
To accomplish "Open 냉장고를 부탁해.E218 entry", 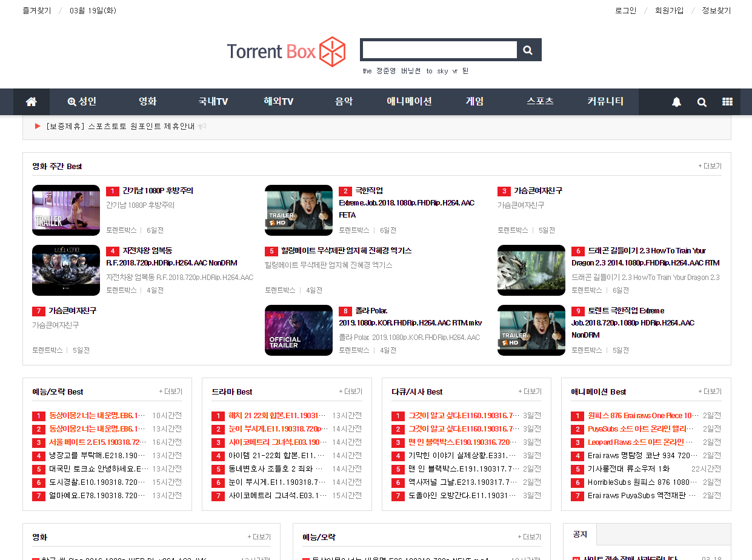I will tap(98, 456).
